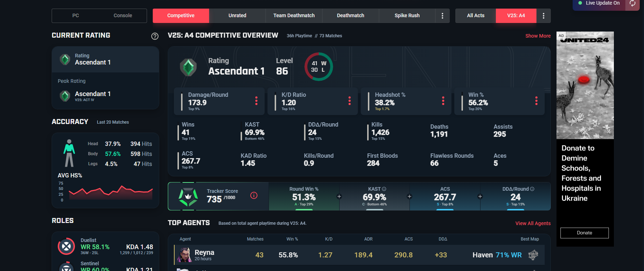Expand plus between ACS and DDΔ/Round

pyautogui.click(x=480, y=196)
